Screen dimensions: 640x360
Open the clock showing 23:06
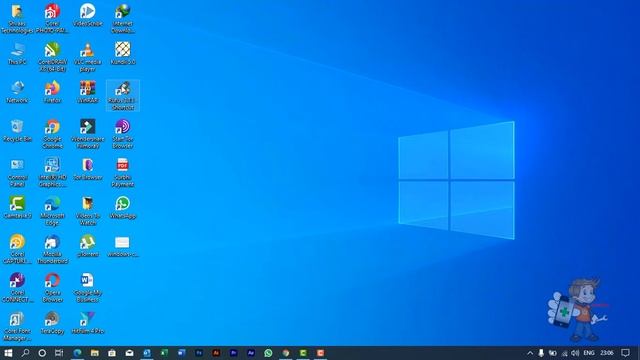pyautogui.click(x=607, y=353)
